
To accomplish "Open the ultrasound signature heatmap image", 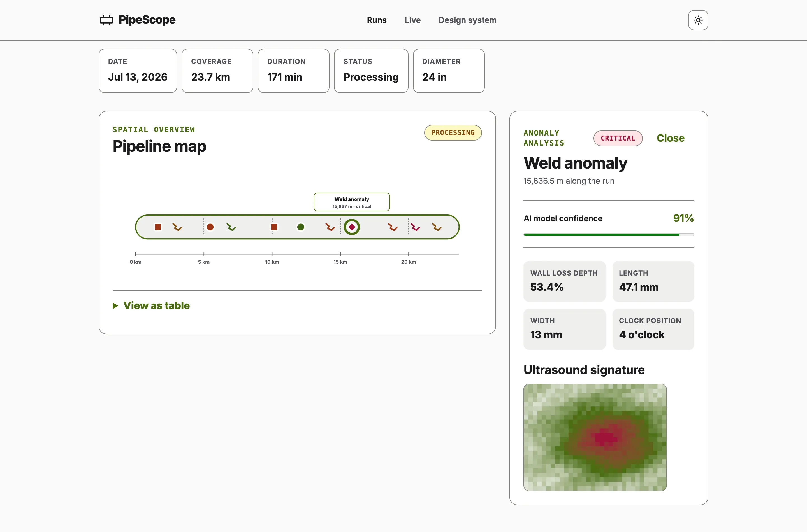I will click(595, 437).
